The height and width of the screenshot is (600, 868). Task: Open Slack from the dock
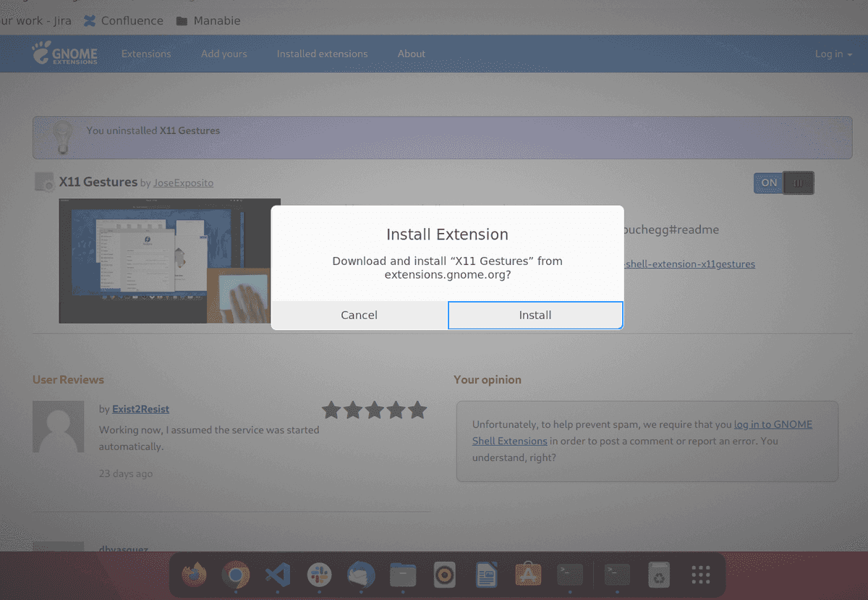pyautogui.click(x=320, y=575)
